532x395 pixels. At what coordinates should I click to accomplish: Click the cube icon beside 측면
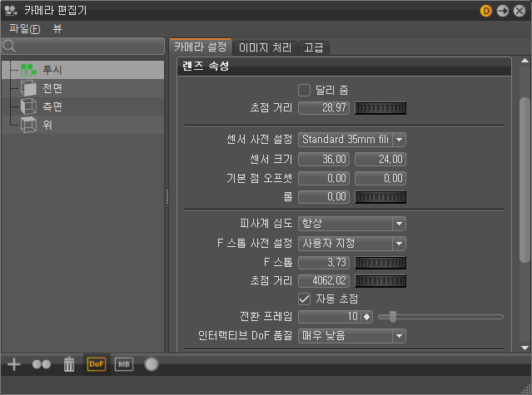point(28,106)
